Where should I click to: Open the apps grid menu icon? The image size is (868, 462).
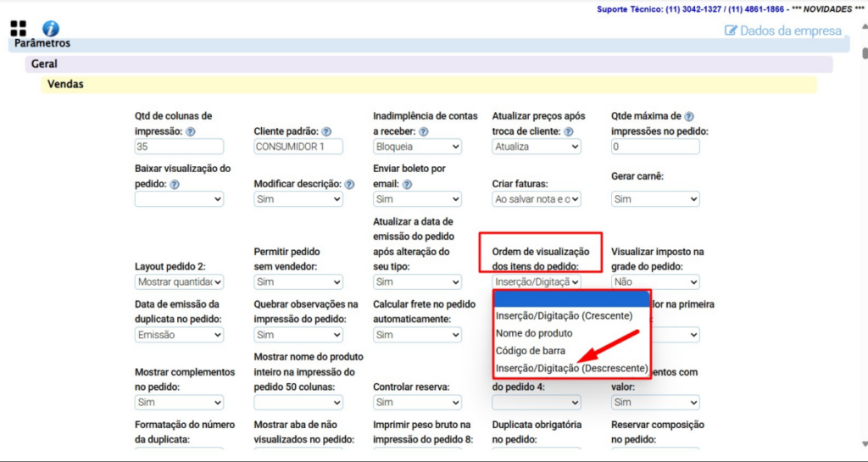point(19,29)
